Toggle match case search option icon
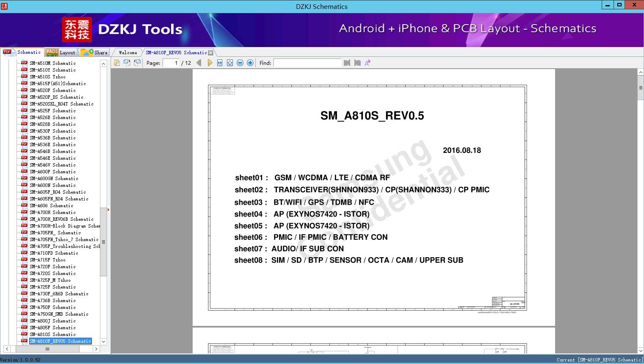The height and width of the screenshot is (364, 644). [368, 63]
